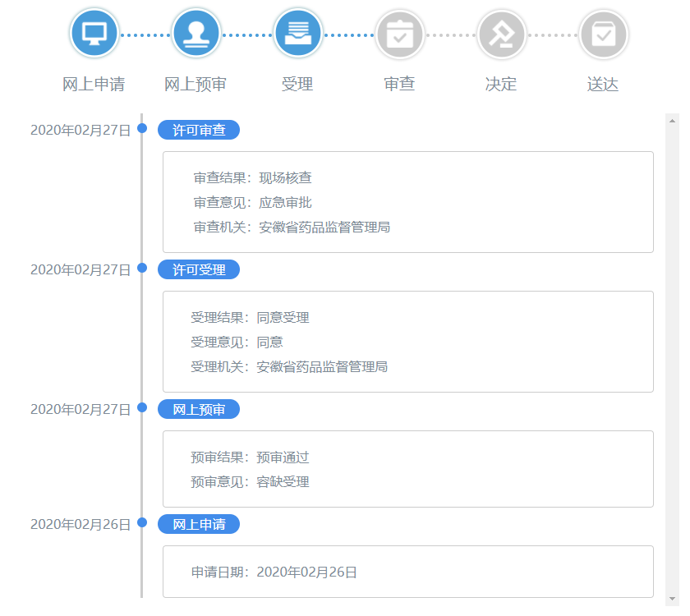Click the 决定 step label text
Viewport: 690px width, 616px height.
pyautogui.click(x=501, y=84)
